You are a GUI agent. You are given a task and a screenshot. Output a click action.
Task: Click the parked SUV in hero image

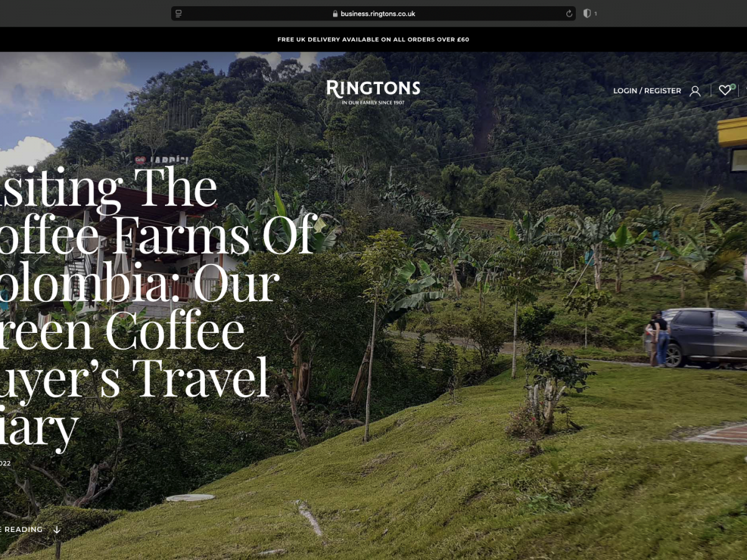706,337
